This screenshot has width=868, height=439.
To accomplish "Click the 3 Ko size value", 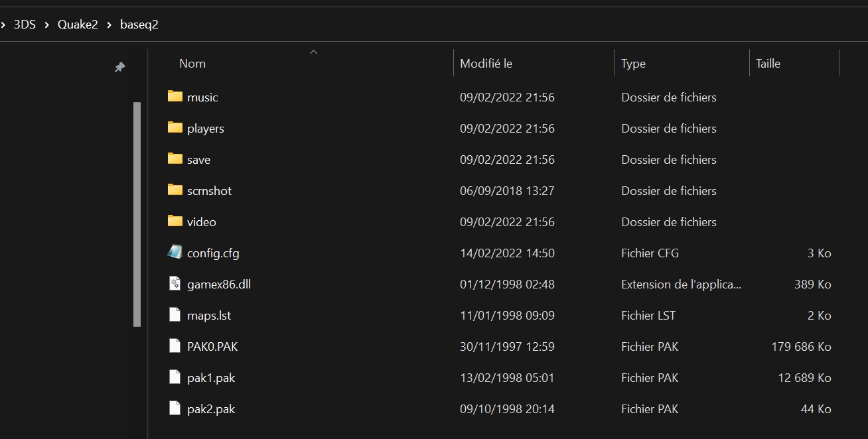I will point(820,253).
